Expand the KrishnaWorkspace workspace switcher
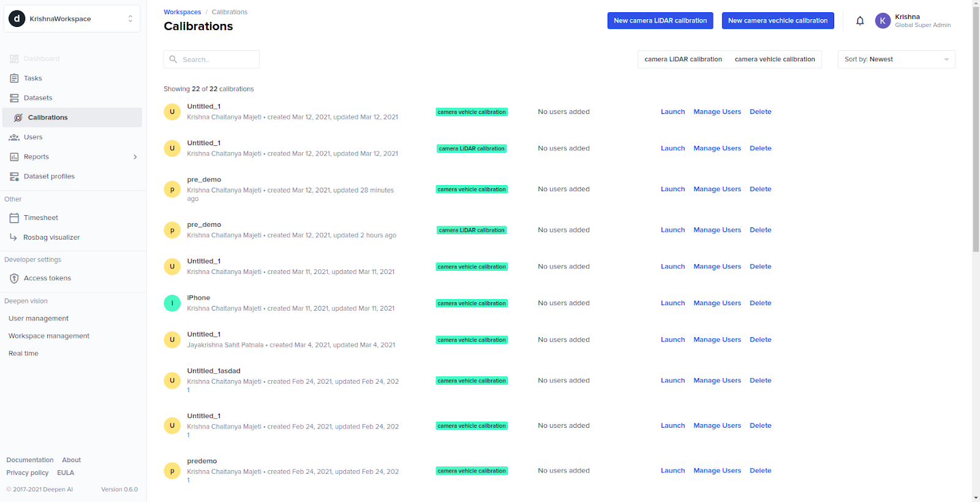The image size is (980, 502). pyautogui.click(x=72, y=19)
